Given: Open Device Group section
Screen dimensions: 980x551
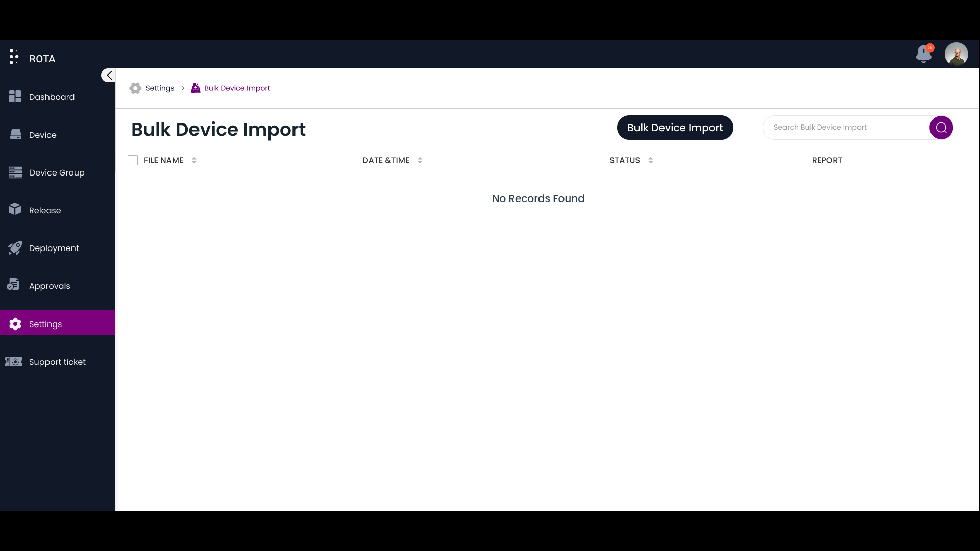Looking at the screenshot, I should pos(57,172).
